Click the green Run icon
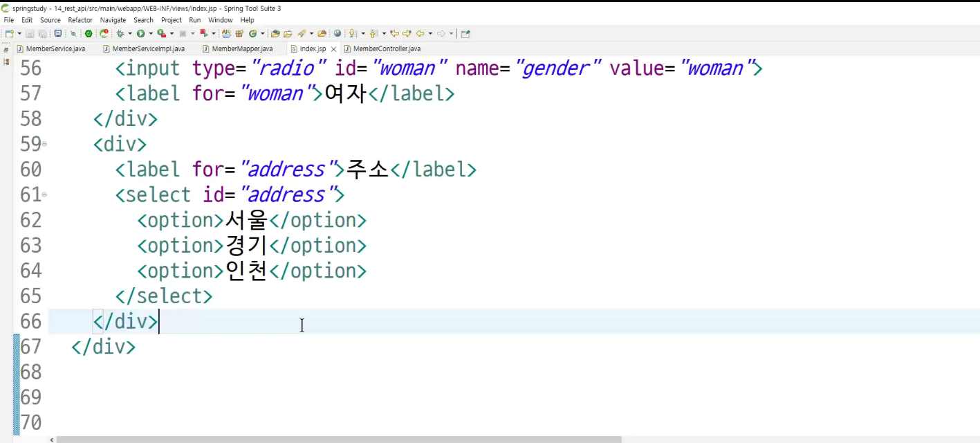 [x=140, y=33]
